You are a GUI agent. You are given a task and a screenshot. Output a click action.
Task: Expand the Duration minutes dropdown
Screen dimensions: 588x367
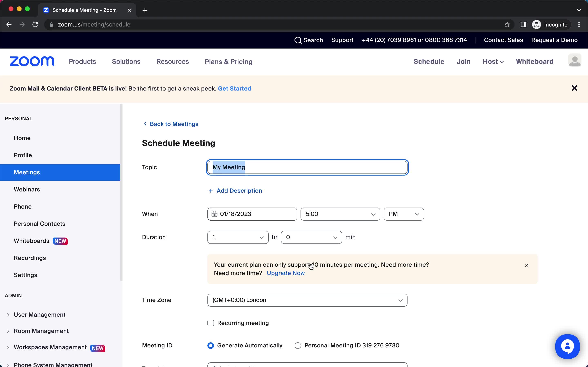[311, 237]
